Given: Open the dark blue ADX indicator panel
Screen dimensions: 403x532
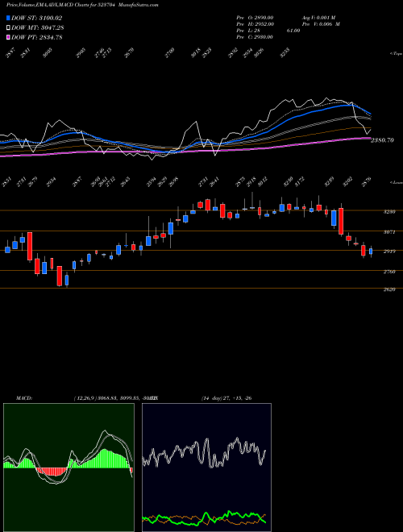Looking at the screenshot, I should (206, 468).
